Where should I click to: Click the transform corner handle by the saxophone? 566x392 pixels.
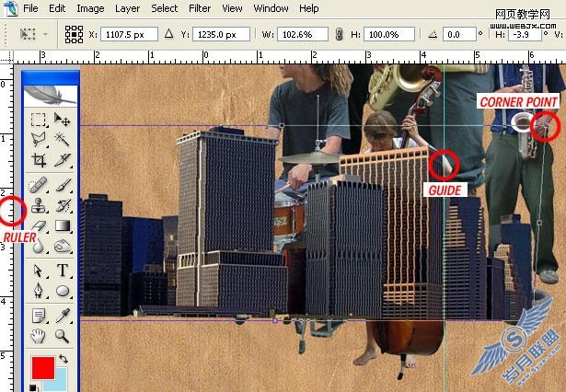[545, 126]
